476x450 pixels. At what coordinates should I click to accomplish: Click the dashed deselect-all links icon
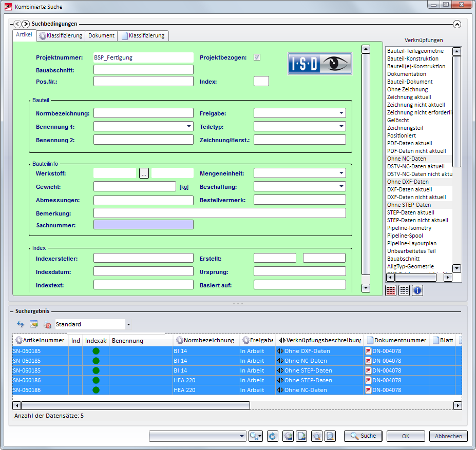click(404, 290)
